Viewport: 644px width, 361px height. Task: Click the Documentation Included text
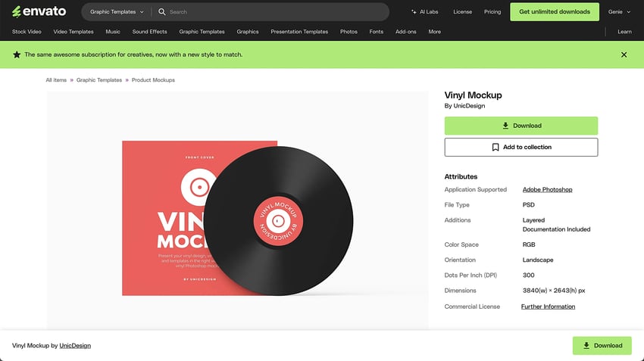pyautogui.click(x=557, y=229)
